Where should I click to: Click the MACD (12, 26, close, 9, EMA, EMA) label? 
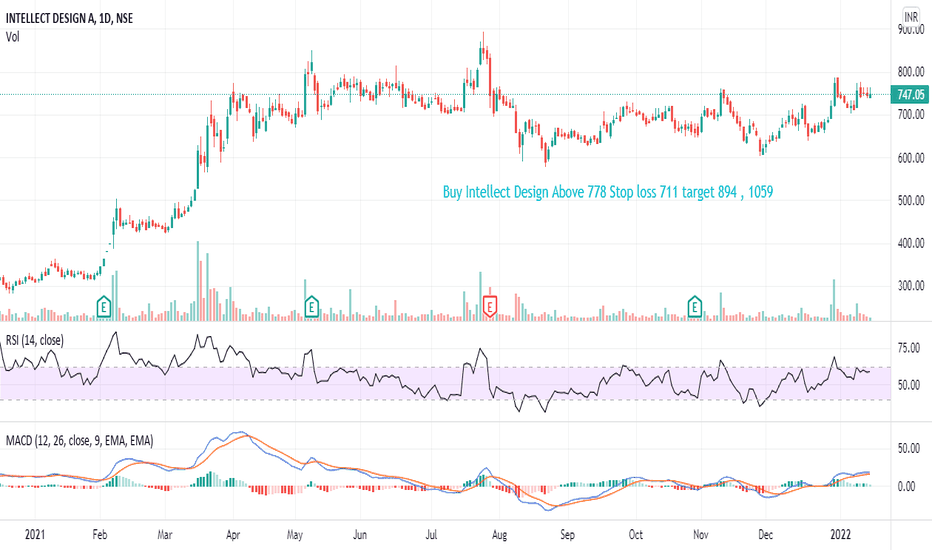(80, 441)
